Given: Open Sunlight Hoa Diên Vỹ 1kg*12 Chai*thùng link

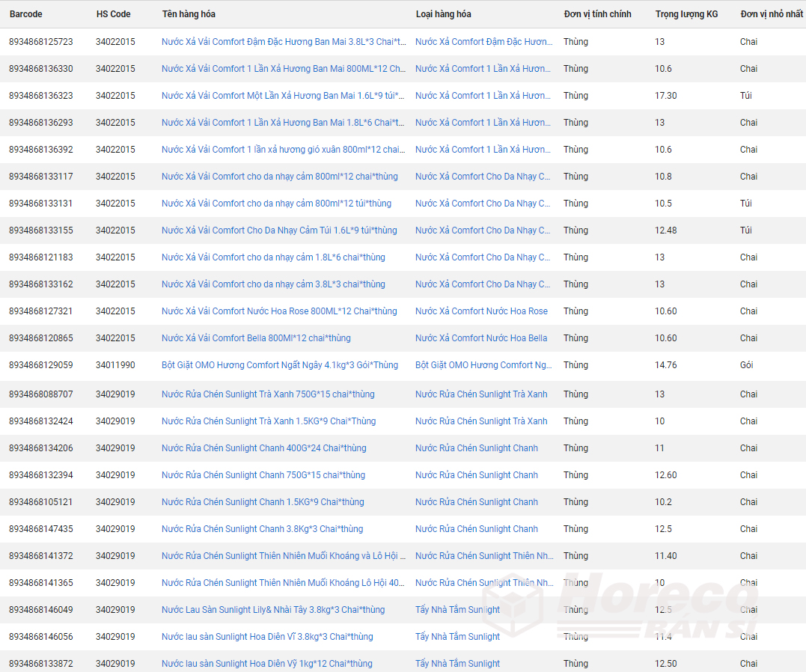Looking at the screenshot, I should pos(266,663).
